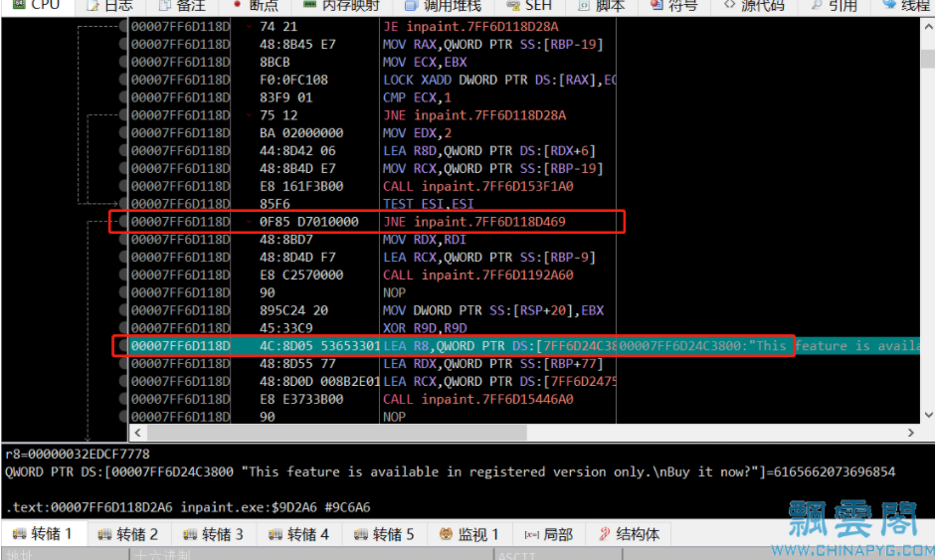935x560 pixels.
Task: Toggle breakpoint on JE inpaint.7FF6D118D28A line
Action: click(x=123, y=26)
